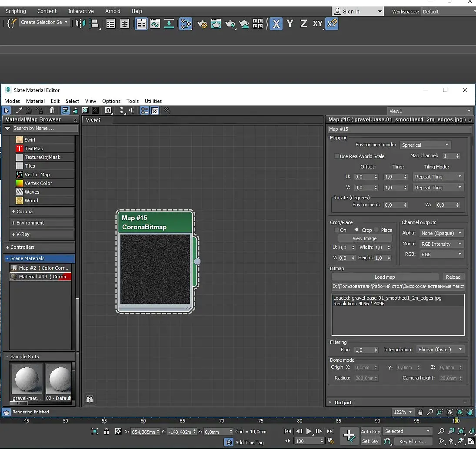Click the Mirror tool icon
This screenshot has height=449, width=476.
[81, 23]
